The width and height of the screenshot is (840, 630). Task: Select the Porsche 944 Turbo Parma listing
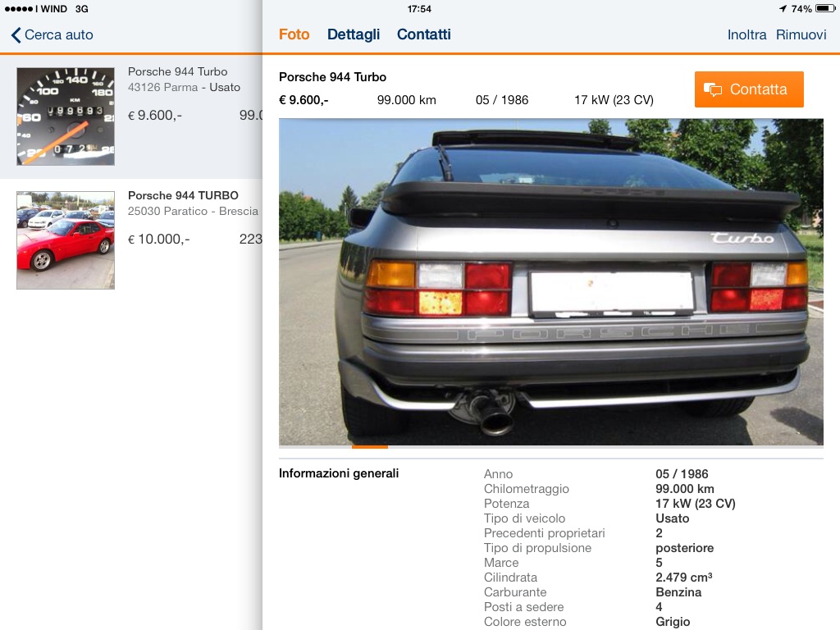131,116
